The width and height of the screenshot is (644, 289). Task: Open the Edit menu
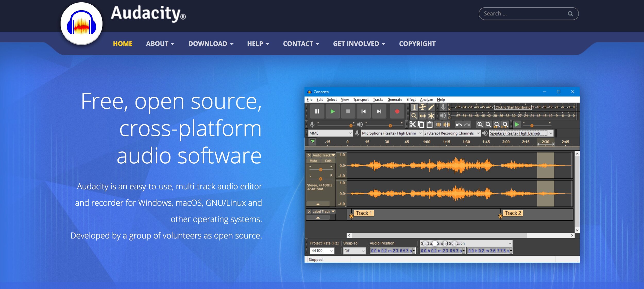(319, 100)
